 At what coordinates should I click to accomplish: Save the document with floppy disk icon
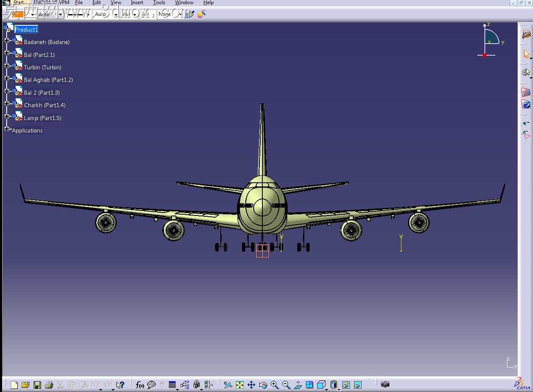point(37,385)
